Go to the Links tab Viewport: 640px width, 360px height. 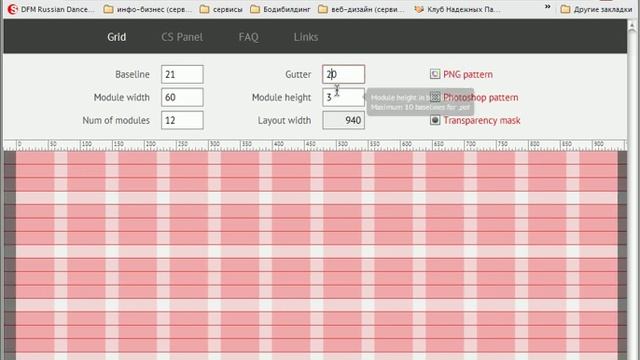click(306, 37)
